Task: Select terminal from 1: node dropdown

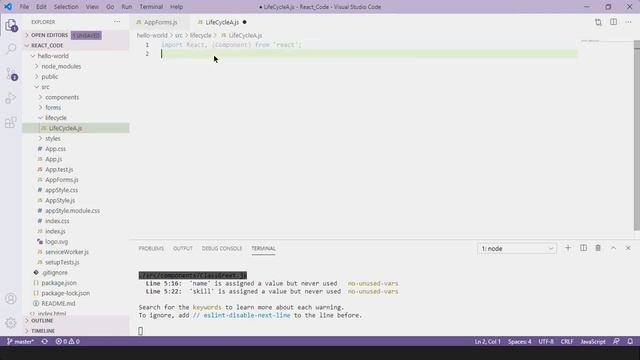Action: (517, 249)
